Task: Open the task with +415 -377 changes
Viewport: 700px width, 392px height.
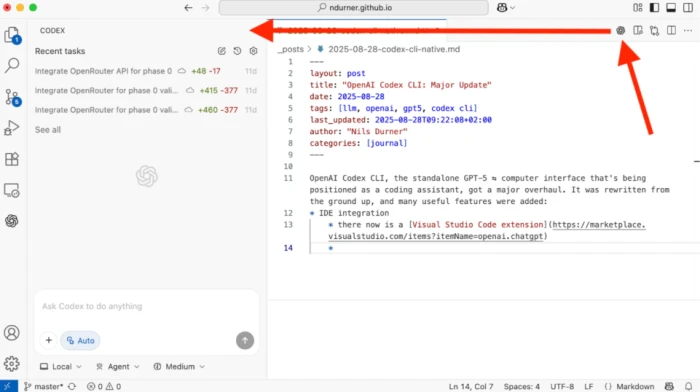Action: (x=146, y=90)
